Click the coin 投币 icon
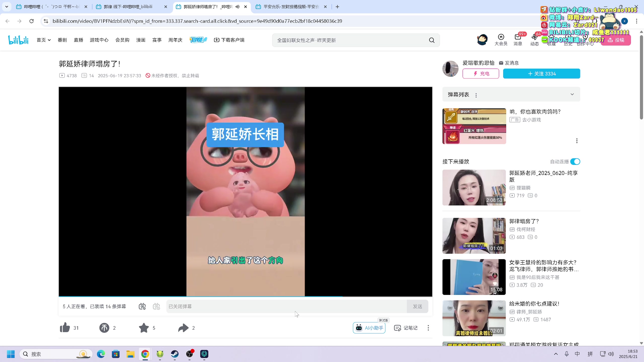 coord(104,328)
